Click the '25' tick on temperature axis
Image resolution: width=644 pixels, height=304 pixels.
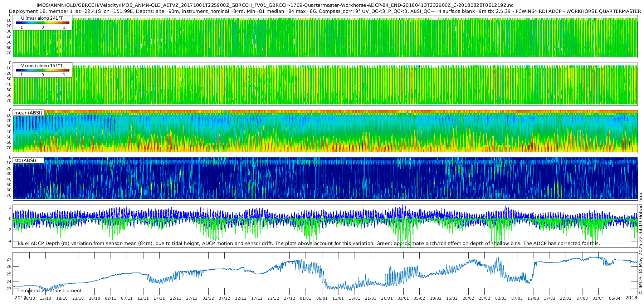(x=9, y=274)
